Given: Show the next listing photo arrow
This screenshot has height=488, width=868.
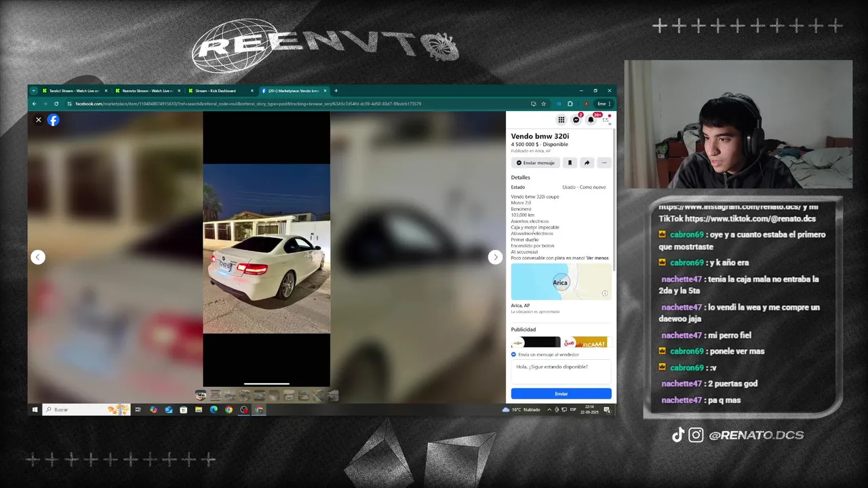Looking at the screenshot, I should pyautogui.click(x=495, y=257).
